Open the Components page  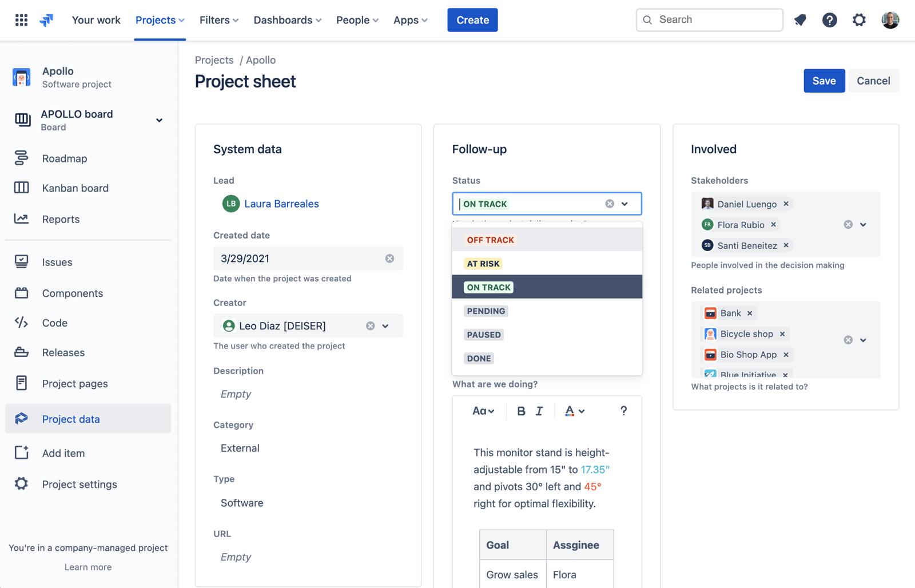72,293
